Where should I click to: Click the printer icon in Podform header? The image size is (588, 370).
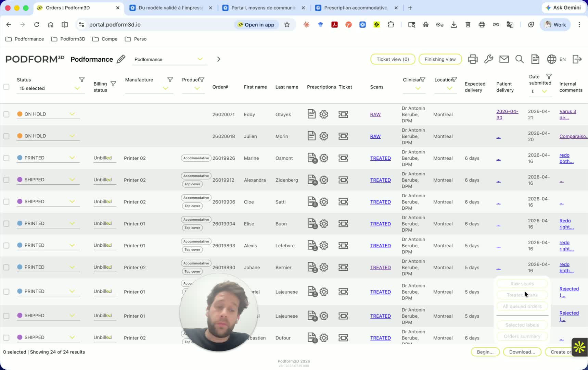click(473, 59)
